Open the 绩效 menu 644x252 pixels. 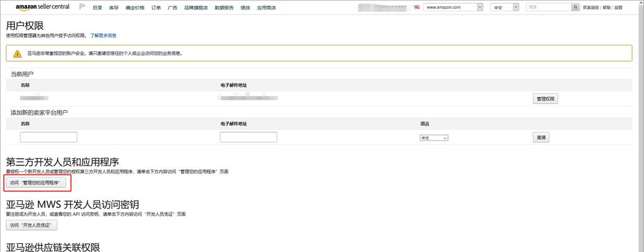tap(245, 8)
